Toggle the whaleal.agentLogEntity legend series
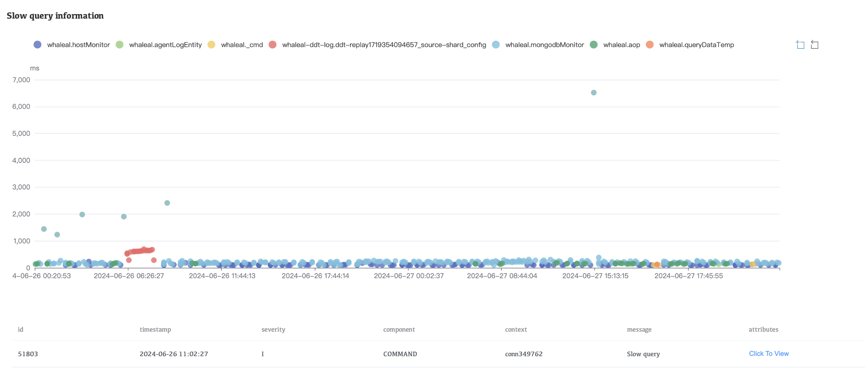This screenshot has height=372, width=868. [x=159, y=45]
